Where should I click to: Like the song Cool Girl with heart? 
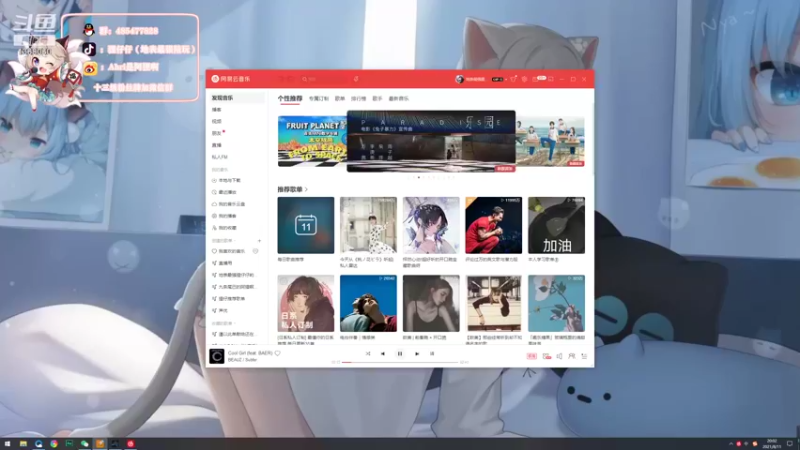click(x=278, y=353)
